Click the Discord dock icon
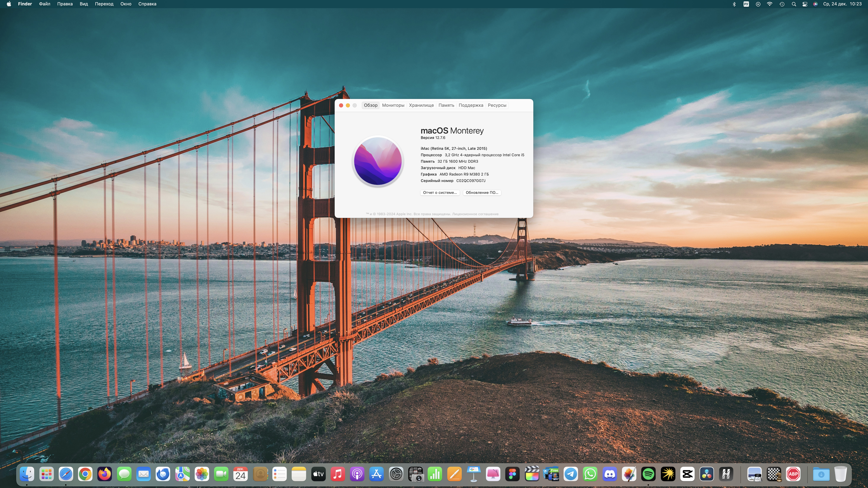This screenshot has width=868, height=488. point(610,474)
